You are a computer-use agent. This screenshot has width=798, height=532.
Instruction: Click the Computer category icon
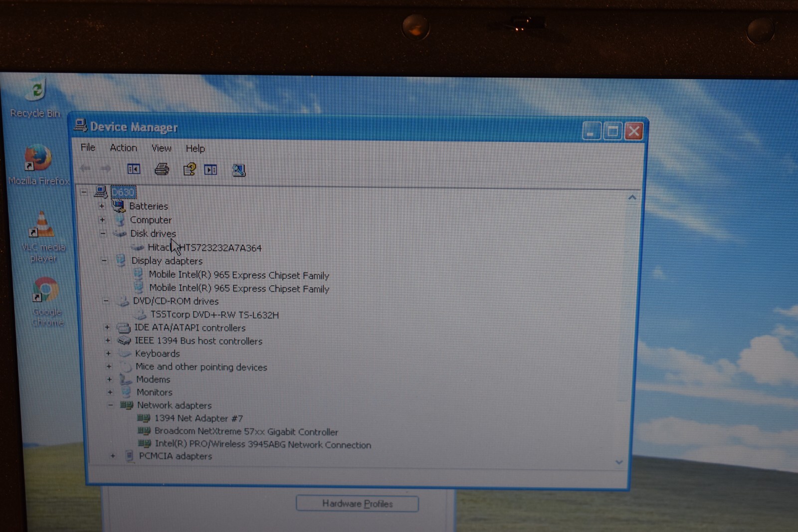point(120,219)
